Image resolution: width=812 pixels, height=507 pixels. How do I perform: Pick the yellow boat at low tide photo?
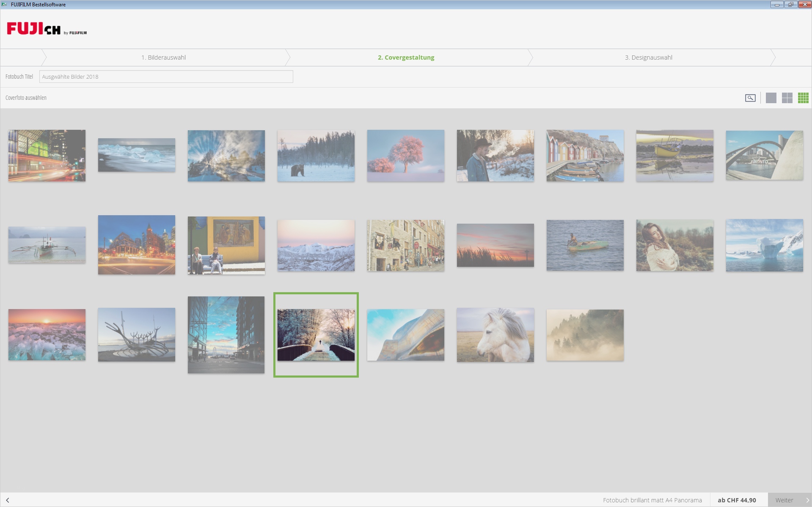[x=675, y=156]
